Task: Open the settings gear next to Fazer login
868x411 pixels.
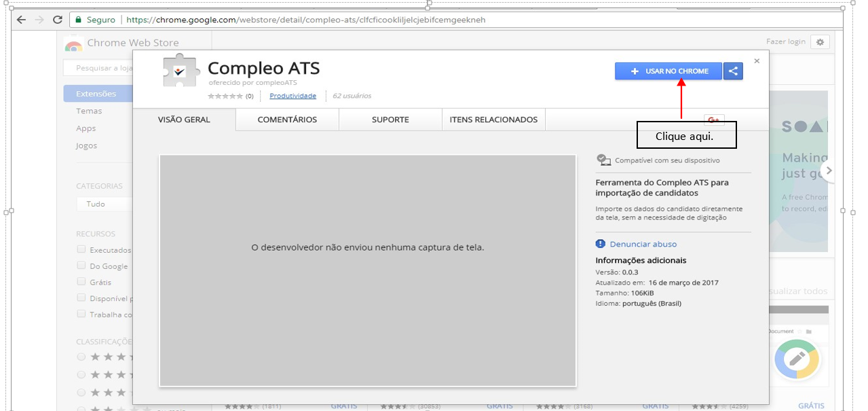Action: pyautogui.click(x=820, y=42)
